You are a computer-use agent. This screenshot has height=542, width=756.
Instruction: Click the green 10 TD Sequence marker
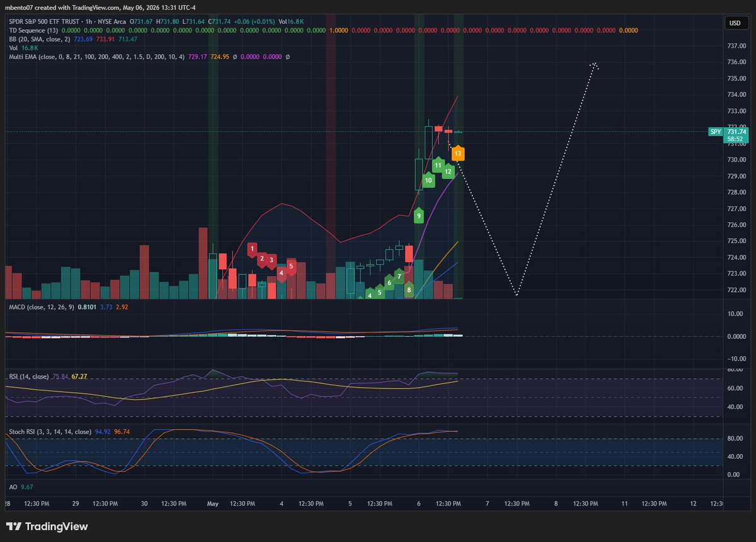tap(428, 180)
